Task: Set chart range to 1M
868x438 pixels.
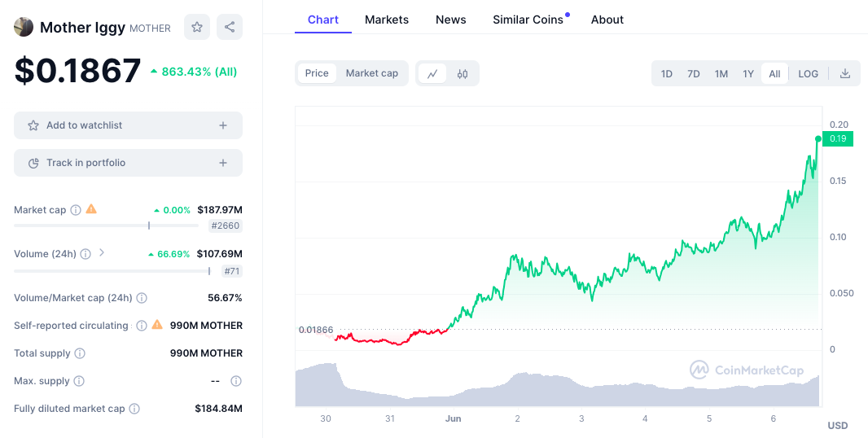Action: coord(721,73)
